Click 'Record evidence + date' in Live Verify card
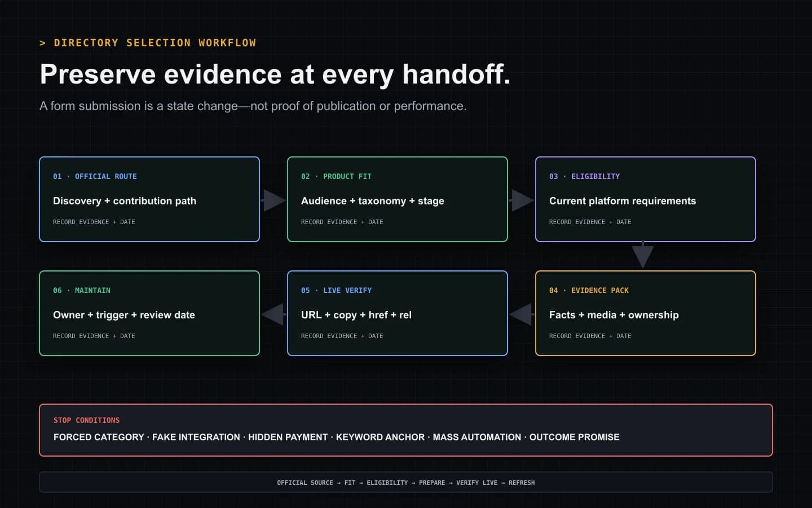 pyautogui.click(x=342, y=336)
